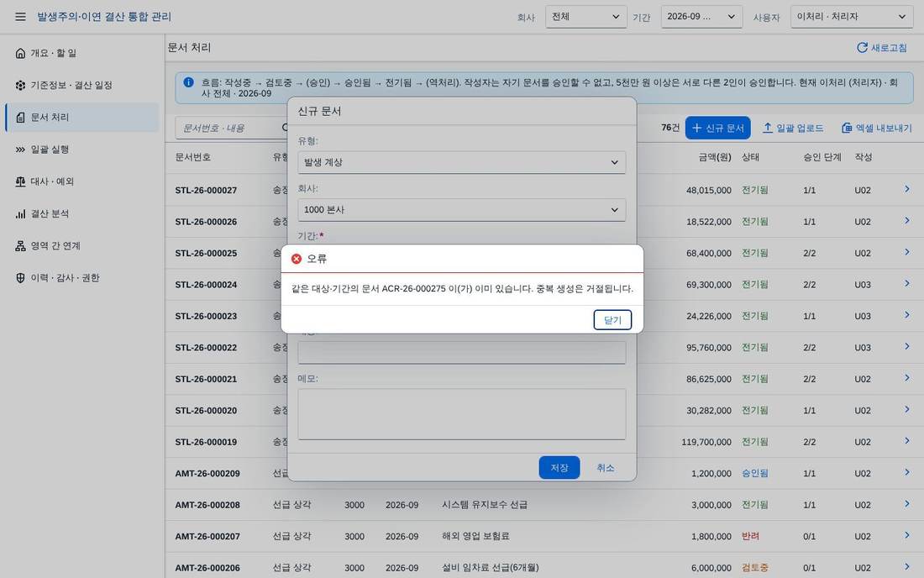
Task: Select 문서 처리 sidebar item
Action: pos(82,118)
